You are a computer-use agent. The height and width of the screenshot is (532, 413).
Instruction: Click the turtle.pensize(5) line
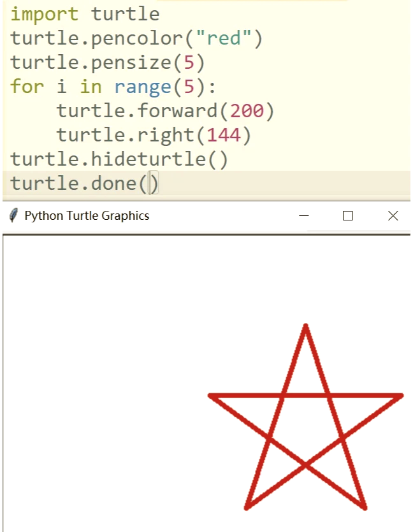pos(108,63)
